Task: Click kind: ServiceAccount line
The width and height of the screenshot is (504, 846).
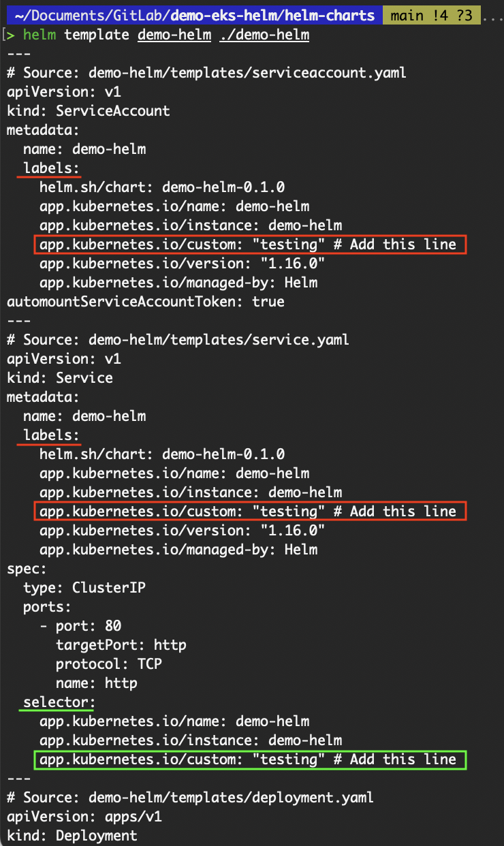Action: 89,110
